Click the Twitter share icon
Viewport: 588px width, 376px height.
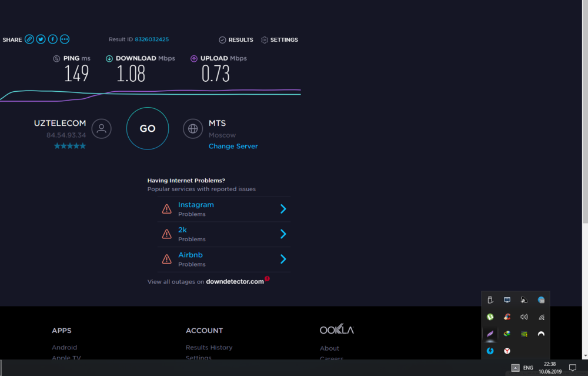pos(41,39)
